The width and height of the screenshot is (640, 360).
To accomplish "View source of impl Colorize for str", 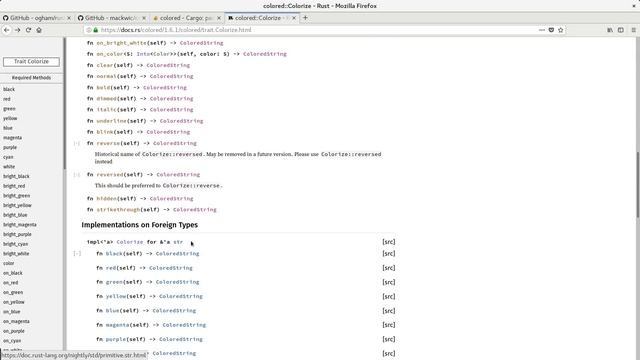I will [389, 242].
